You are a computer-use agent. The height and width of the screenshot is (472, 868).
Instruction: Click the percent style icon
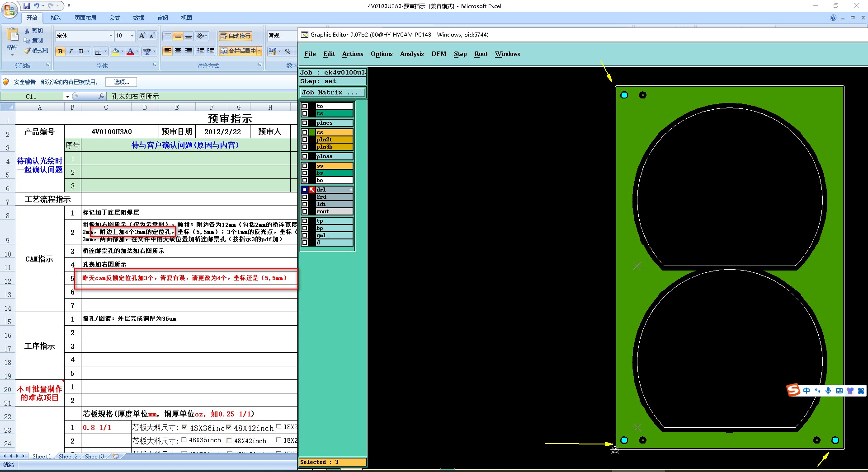coord(288,51)
